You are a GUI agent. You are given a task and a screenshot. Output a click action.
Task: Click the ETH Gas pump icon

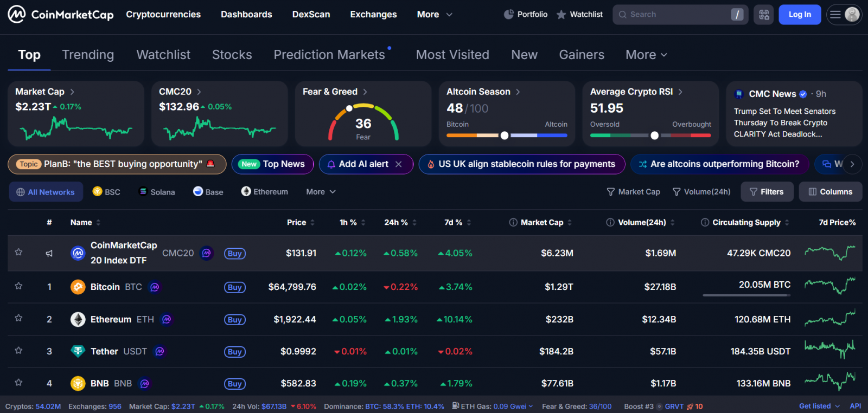click(x=456, y=406)
